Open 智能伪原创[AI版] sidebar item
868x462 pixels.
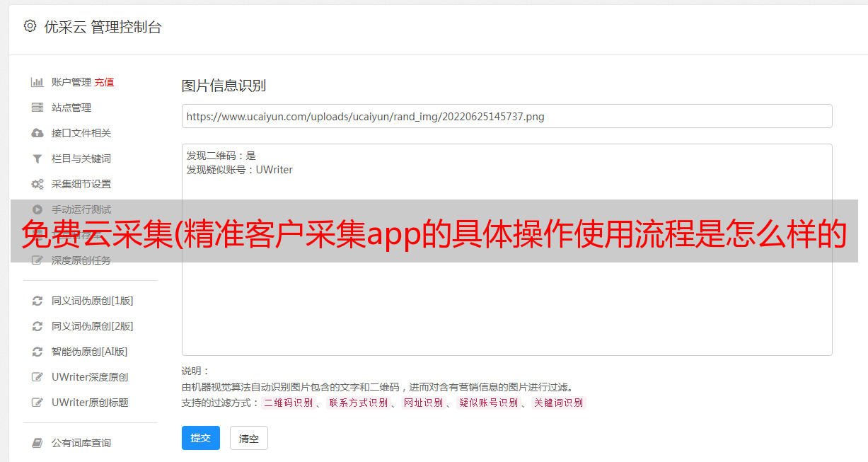click(x=90, y=352)
